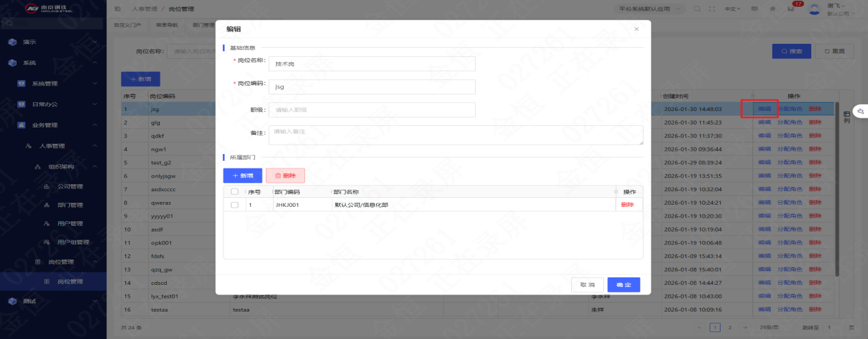Collapse the 人事管理 sidebar group
868x339 pixels.
(x=53, y=145)
